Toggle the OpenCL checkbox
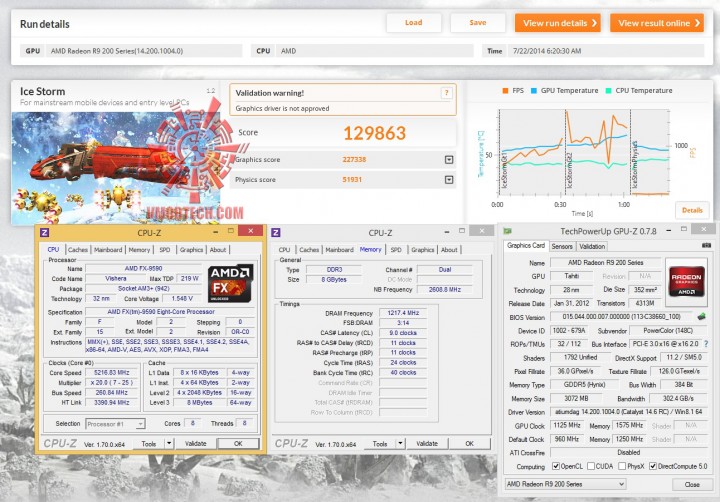Image resolution: width=720 pixels, height=502 pixels. tap(556, 466)
